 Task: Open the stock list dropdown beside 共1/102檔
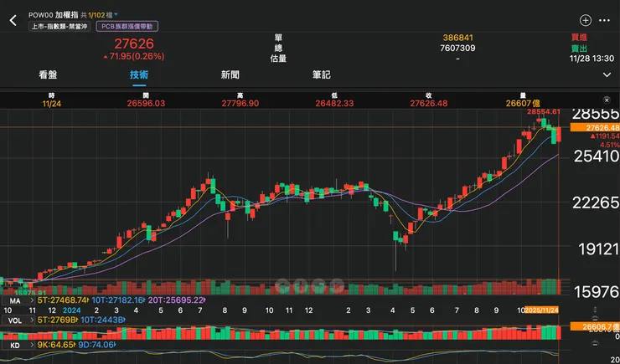pyautogui.click(x=116, y=15)
